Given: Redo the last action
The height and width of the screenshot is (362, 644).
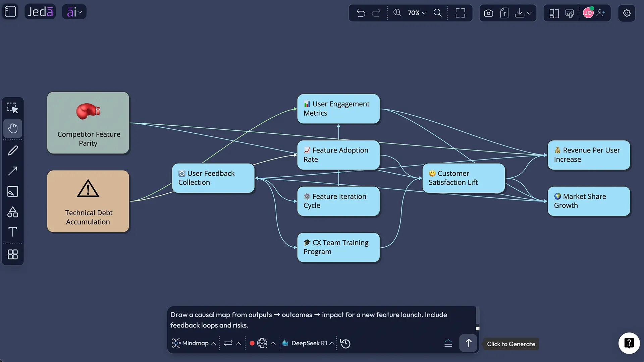Looking at the screenshot, I should click(x=376, y=13).
